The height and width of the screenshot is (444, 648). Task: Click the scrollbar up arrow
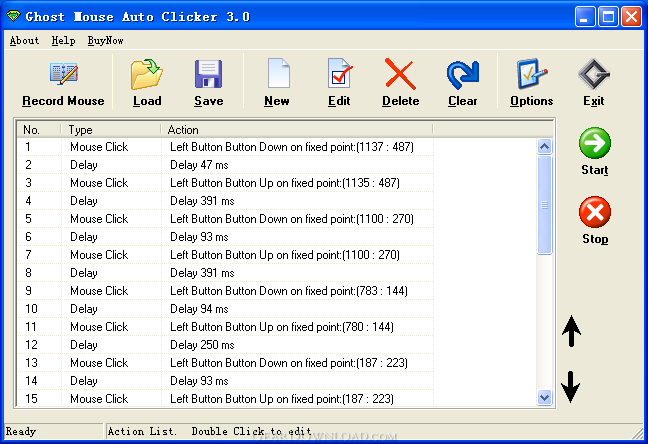(x=545, y=146)
